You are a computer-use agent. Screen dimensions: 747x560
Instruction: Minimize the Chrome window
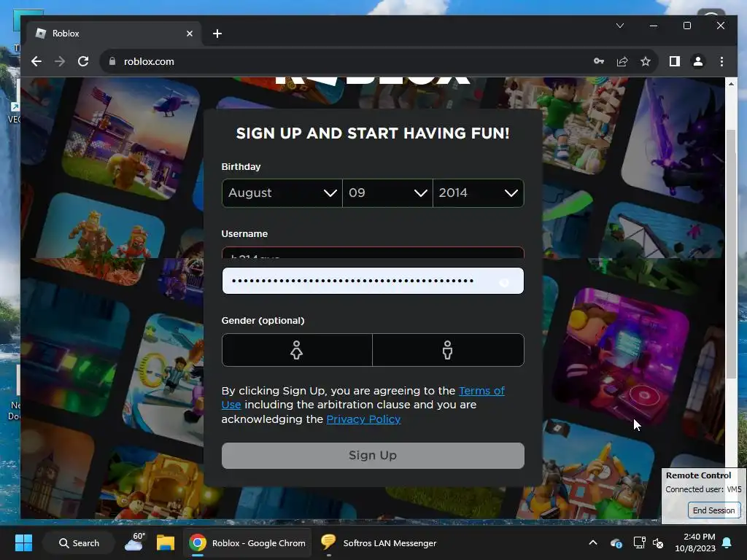pyautogui.click(x=654, y=26)
